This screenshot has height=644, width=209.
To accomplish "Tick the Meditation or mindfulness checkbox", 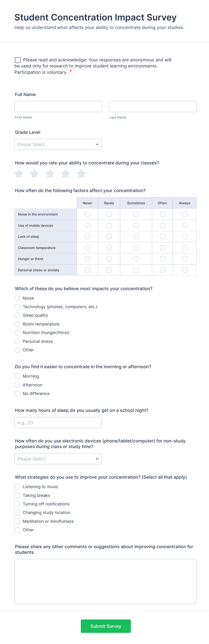I will [x=17, y=521].
